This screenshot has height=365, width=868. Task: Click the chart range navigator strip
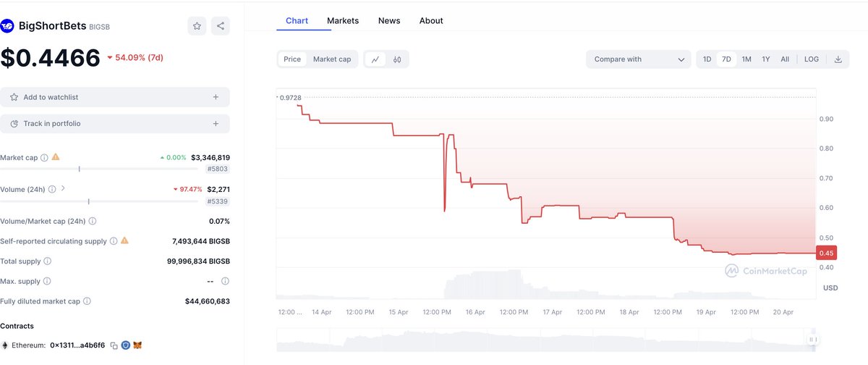tap(546, 340)
